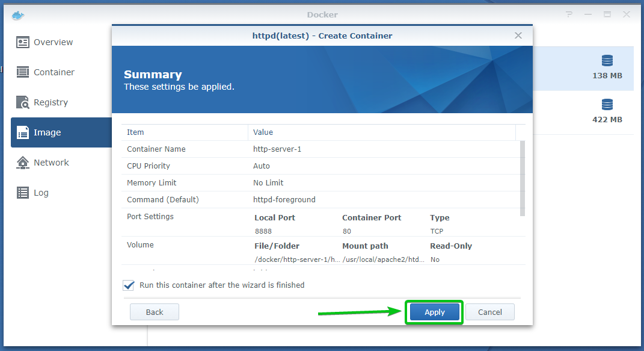Screen dimensions: 644x351
Task: Open help with the question mark icon
Action: pos(569,14)
